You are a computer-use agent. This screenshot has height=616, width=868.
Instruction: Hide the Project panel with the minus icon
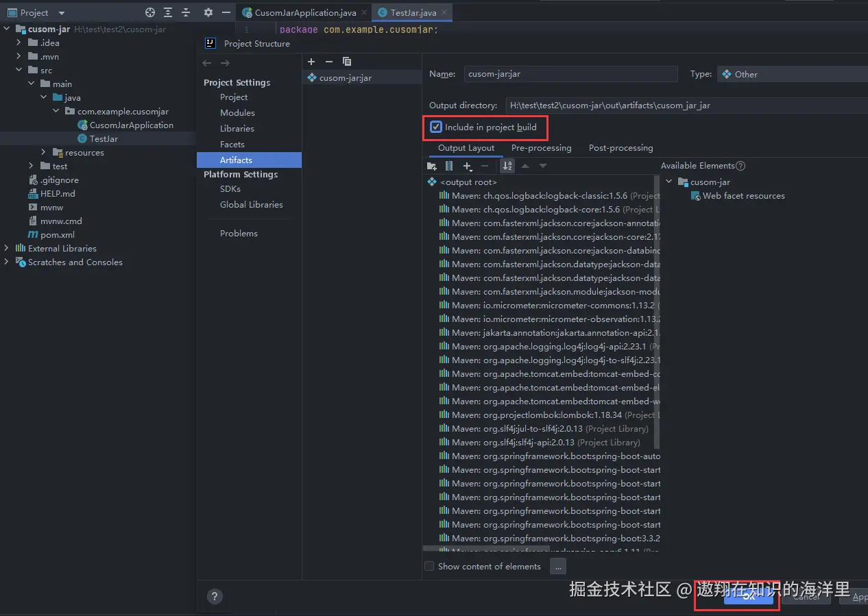coord(226,12)
